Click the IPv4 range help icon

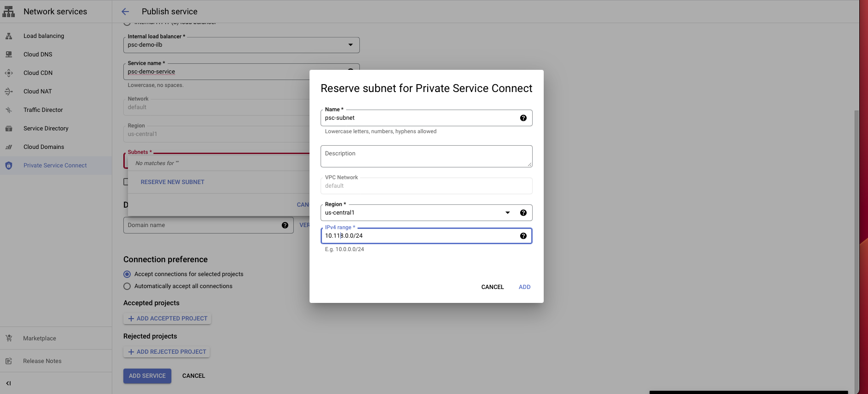click(x=523, y=236)
